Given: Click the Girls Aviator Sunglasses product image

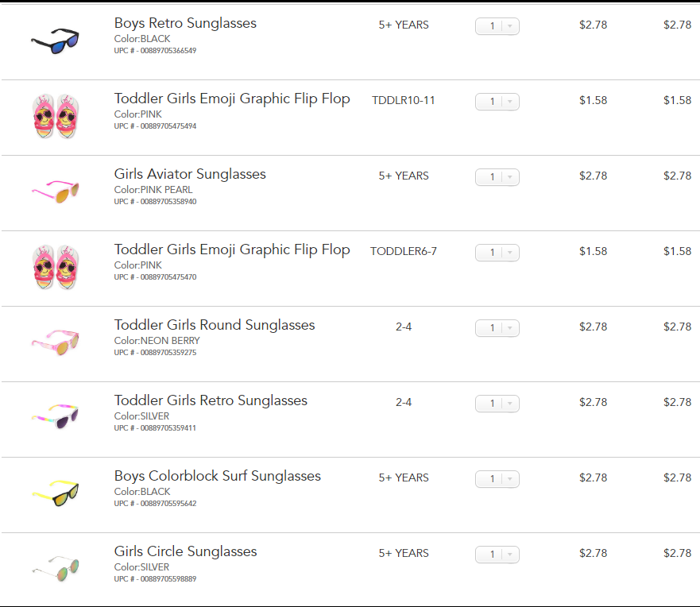Looking at the screenshot, I should pyautogui.click(x=55, y=190).
